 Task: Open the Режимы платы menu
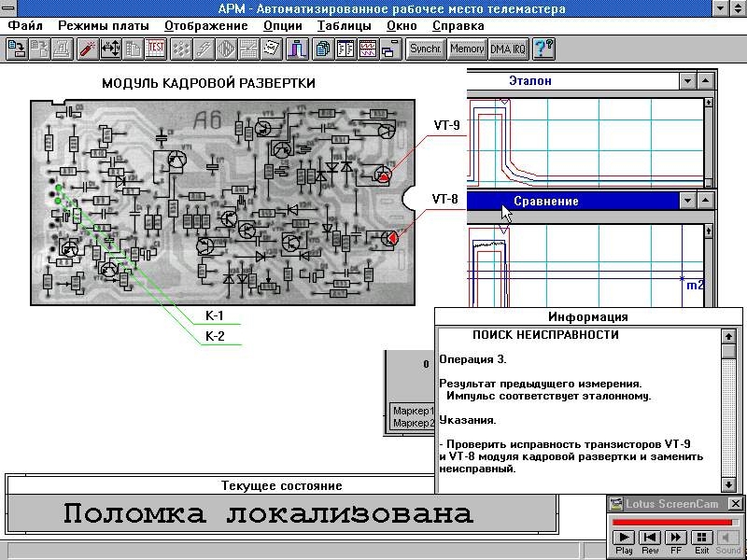pos(104,26)
